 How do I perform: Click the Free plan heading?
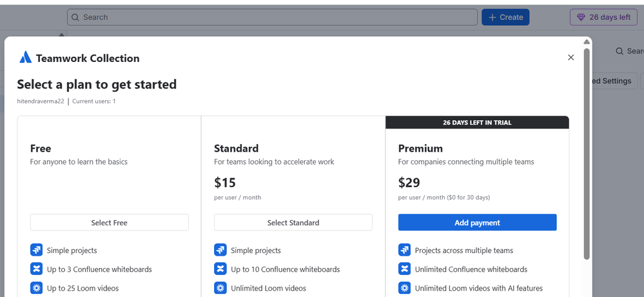(41, 148)
